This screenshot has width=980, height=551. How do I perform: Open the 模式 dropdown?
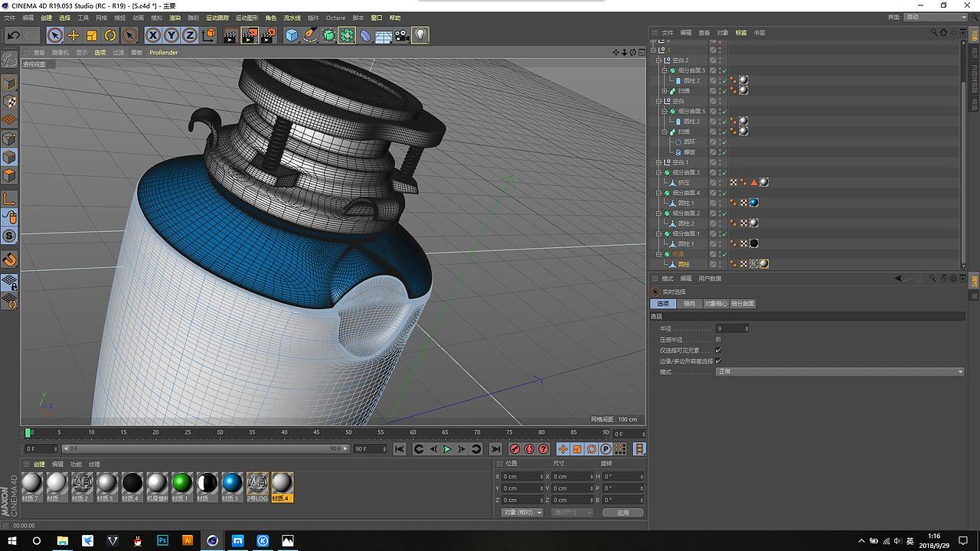(x=840, y=372)
